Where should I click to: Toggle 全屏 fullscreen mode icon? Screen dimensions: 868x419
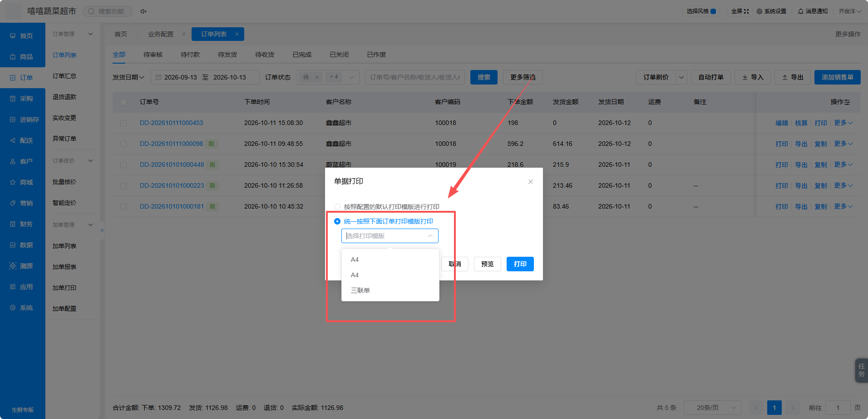[x=746, y=11]
